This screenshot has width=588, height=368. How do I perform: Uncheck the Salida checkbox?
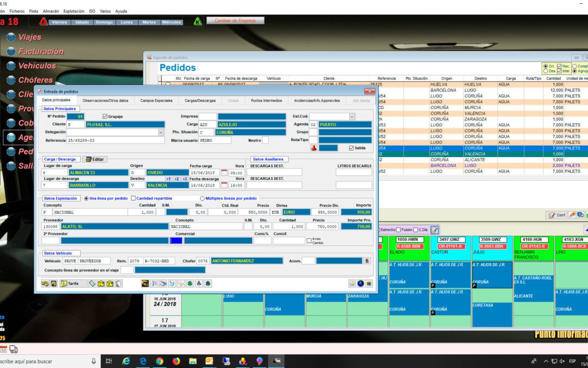pyautogui.click(x=351, y=148)
